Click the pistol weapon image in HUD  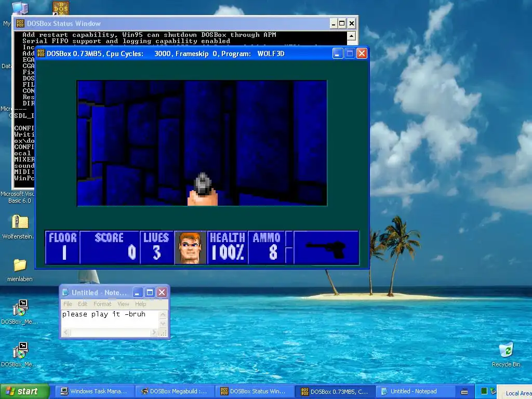point(326,249)
